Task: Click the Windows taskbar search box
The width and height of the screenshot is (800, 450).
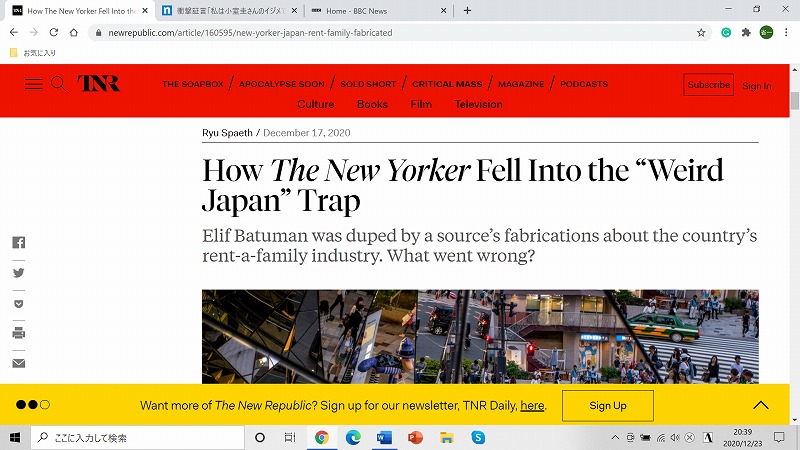Action: (138, 437)
